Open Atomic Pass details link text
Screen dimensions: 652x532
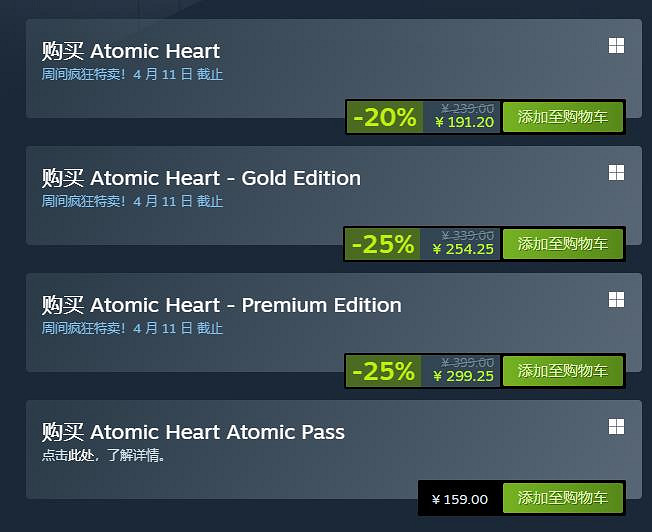click(x=103, y=455)
